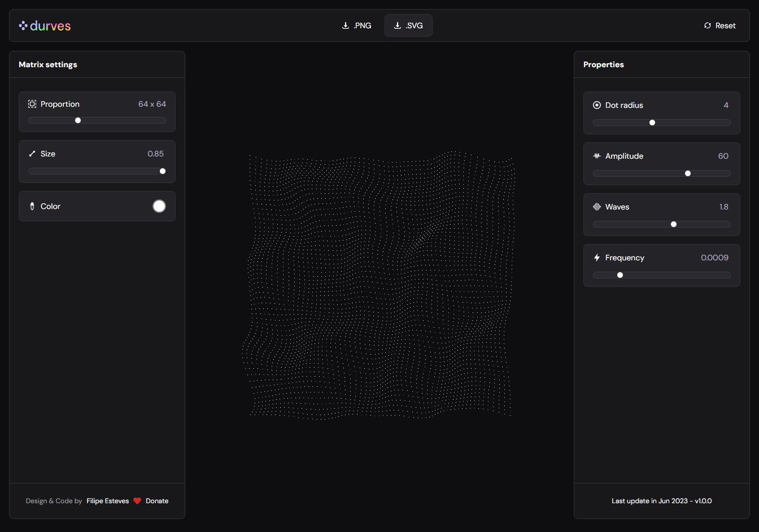This screenshot has width=759, height=532.
Task: Click the durves logo icon
Action: pyautogui.click(x=23, y=25)
